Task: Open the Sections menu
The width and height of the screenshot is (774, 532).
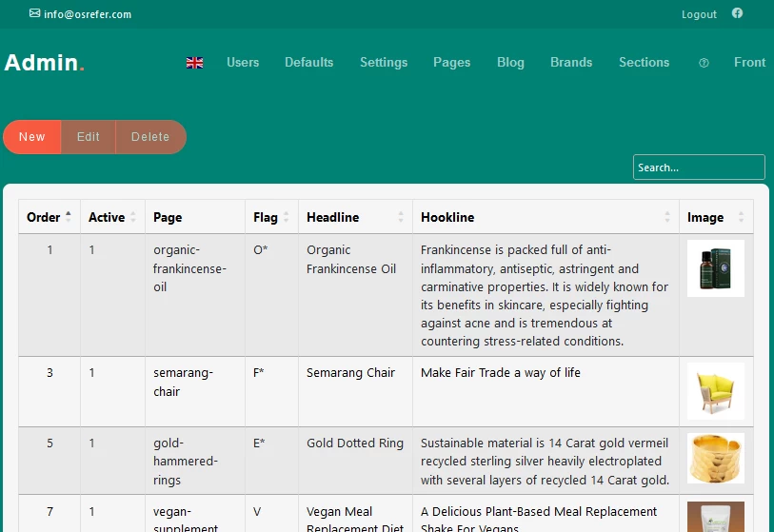Action: [645, 63]
